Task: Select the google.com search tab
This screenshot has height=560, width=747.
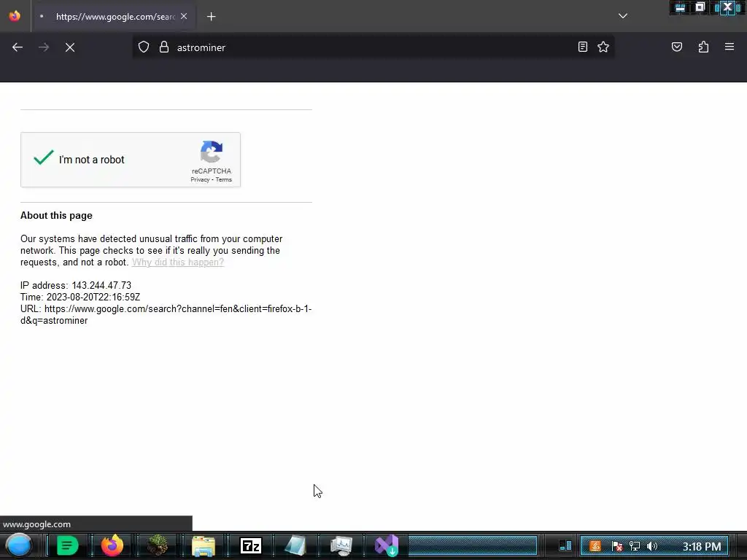Action: 113,17
